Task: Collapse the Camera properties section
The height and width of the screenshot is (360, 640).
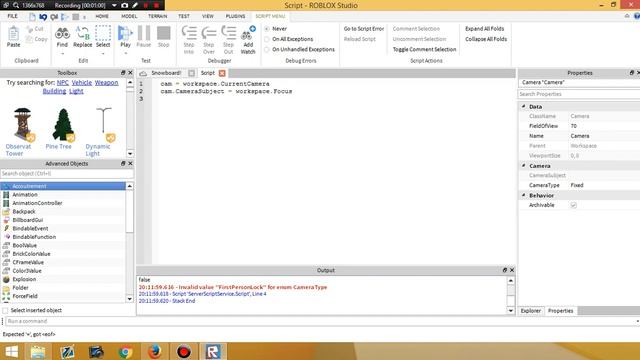Action: click(524, 166)
